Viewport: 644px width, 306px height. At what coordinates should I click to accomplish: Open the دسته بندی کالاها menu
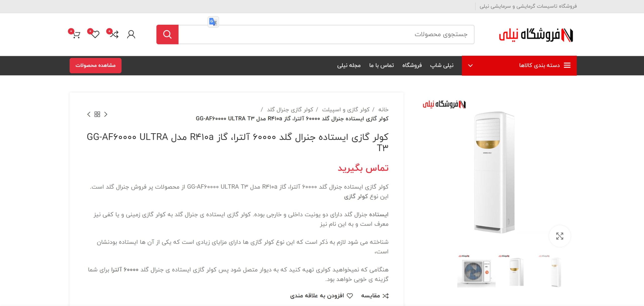click(519, 65)
